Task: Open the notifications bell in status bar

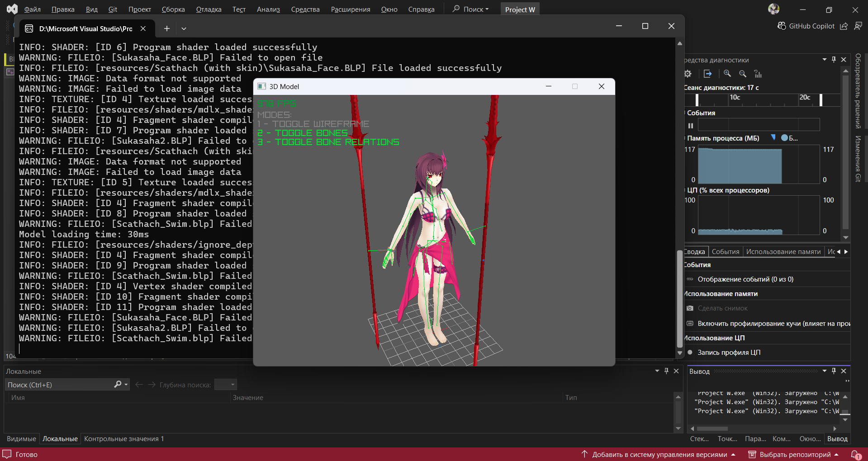Action: (856, 455)
